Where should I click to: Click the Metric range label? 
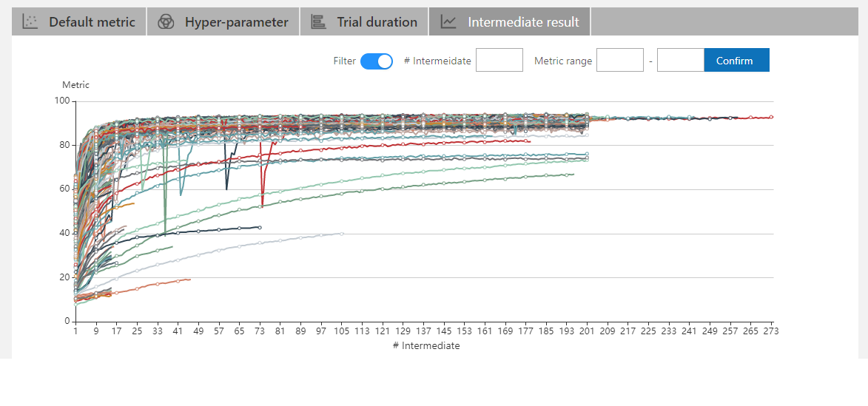(562, 61)
